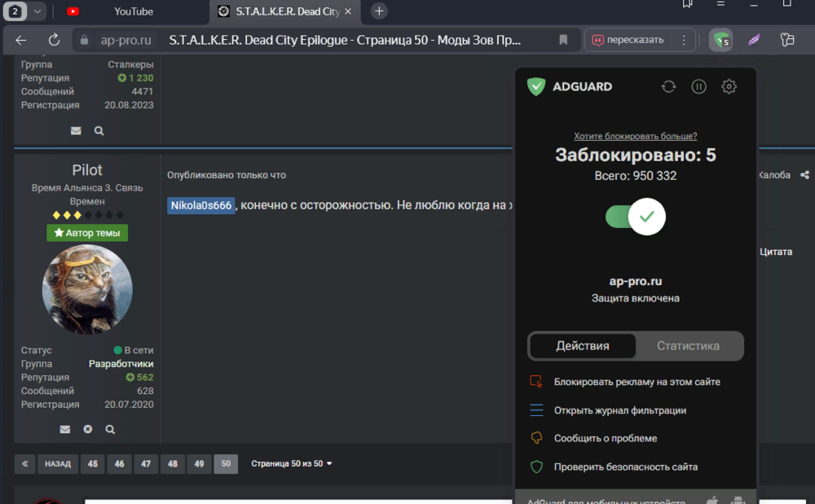The width and height of the screenshot is (815, 504).
Task: Click the "Цитата" quote button
Action: click(x=776, y=252)
